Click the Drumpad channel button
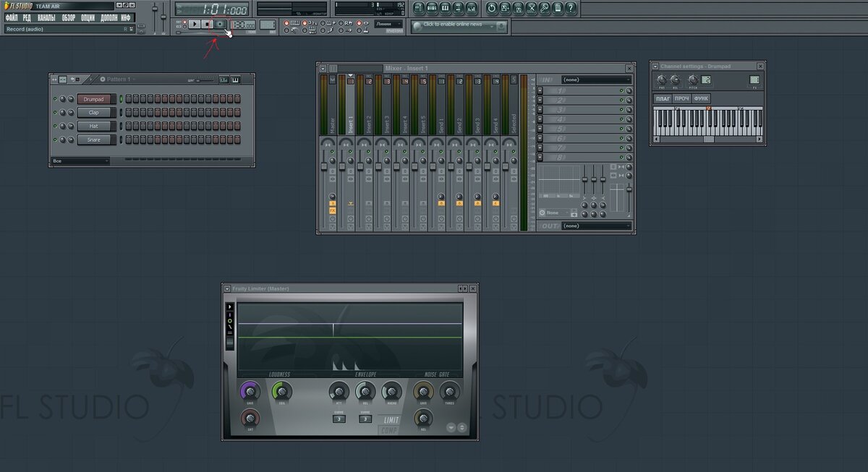This screenshot has height=472, width=868. (94, 99)
